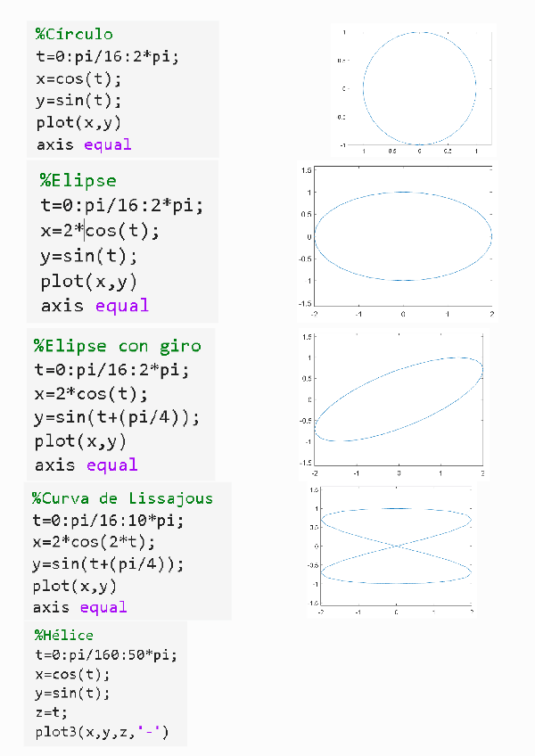The image size is (535, 756).
Task: Open the rotated ellipse plot image
Action: tap(399, 399)
